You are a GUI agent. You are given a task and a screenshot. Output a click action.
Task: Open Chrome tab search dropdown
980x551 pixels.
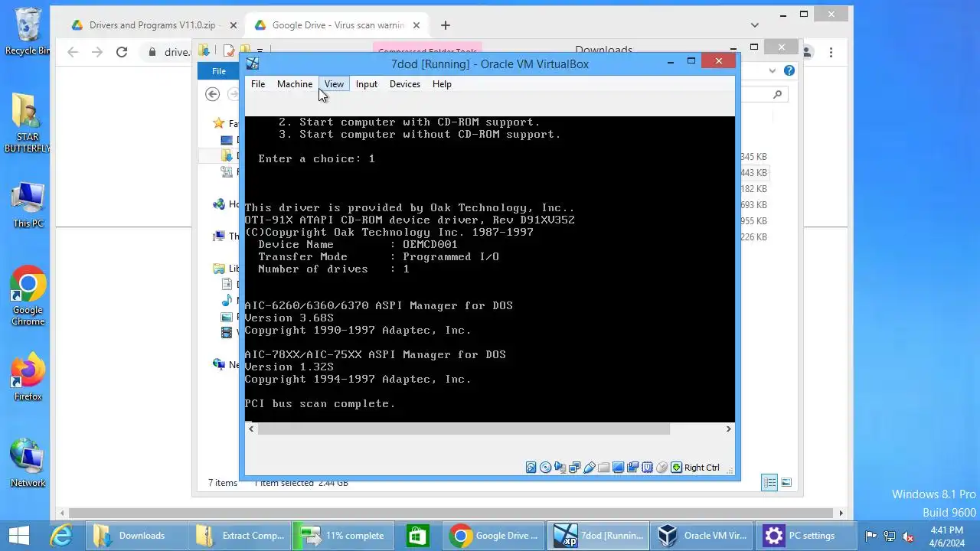[755, 25]
